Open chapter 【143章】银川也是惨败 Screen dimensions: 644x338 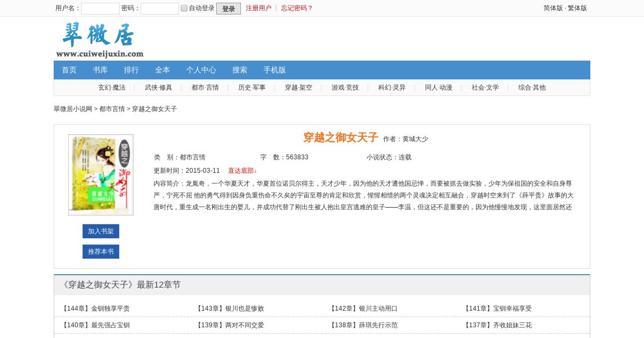[229, 308]
